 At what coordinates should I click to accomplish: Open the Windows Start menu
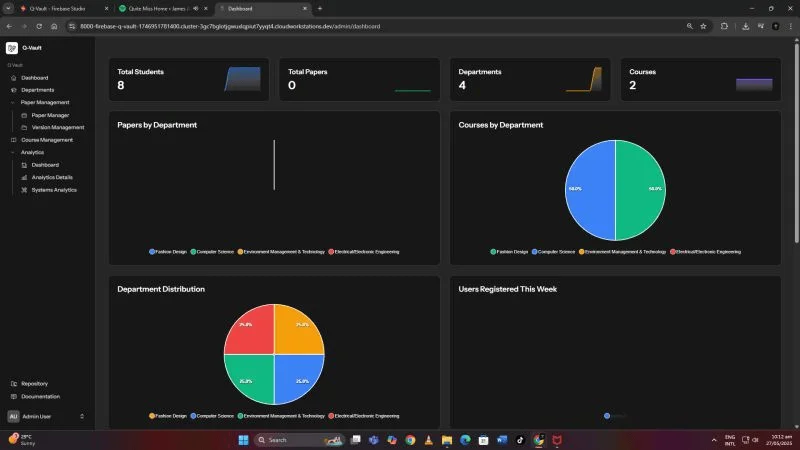[243, 440]
